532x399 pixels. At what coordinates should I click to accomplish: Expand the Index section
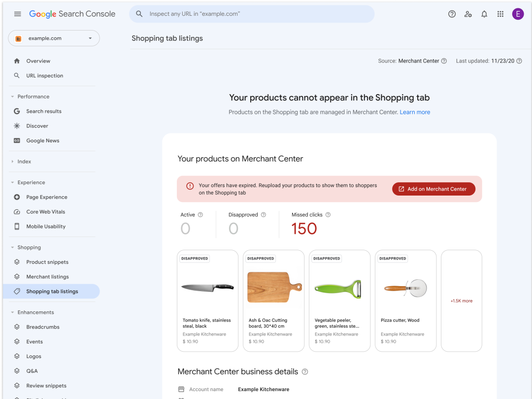(12, 162)
